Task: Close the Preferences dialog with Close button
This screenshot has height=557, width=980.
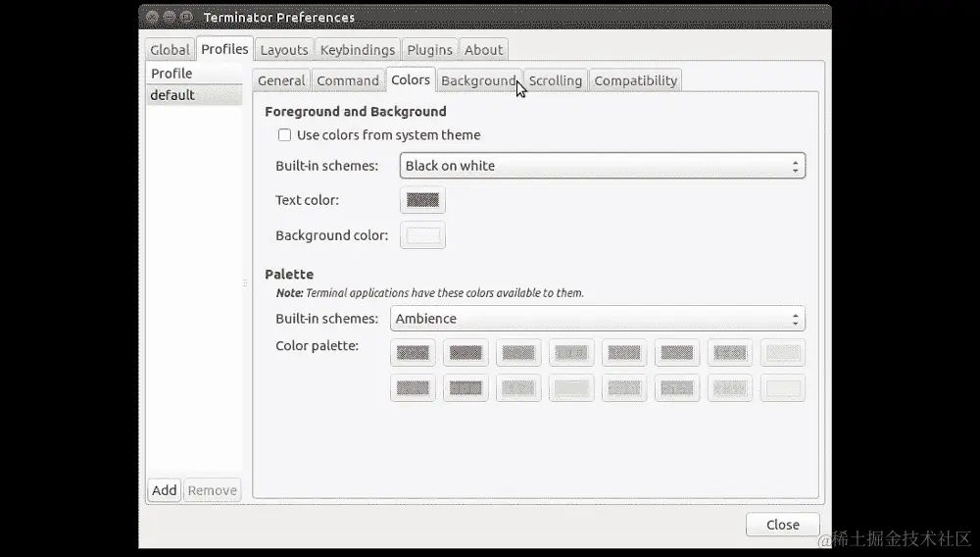Action: [782, 525]
